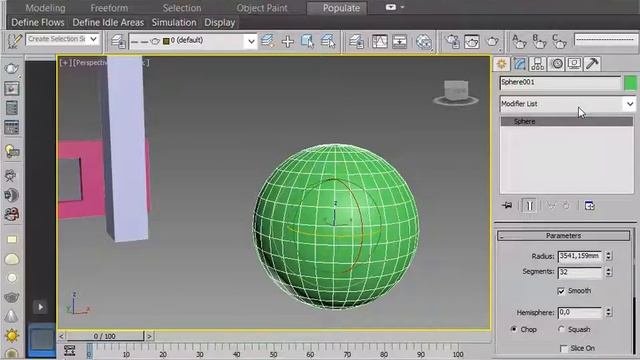Image resolution: width=640 pixels, height=360 pixels.
Task: Click the cone primitive icon in left toolbar
Action: click(x=11, y=316)
